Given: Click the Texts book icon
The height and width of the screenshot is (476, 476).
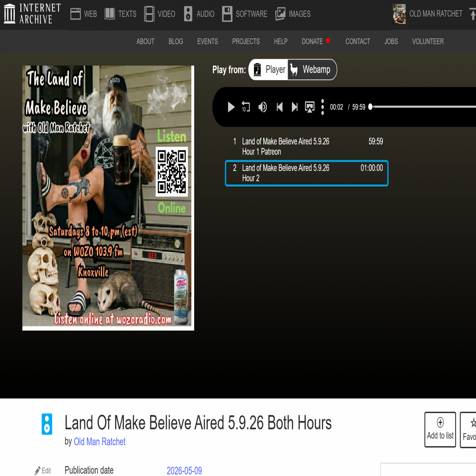Looking at the screenshot, I should pyautogui.click(x=109, y=14).
